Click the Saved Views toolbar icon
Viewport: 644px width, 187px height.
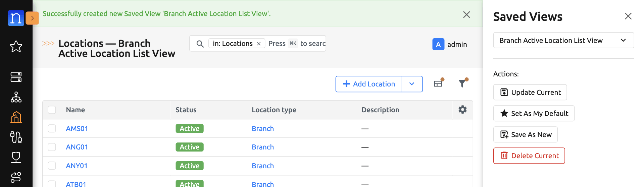(x=438, y=84)
